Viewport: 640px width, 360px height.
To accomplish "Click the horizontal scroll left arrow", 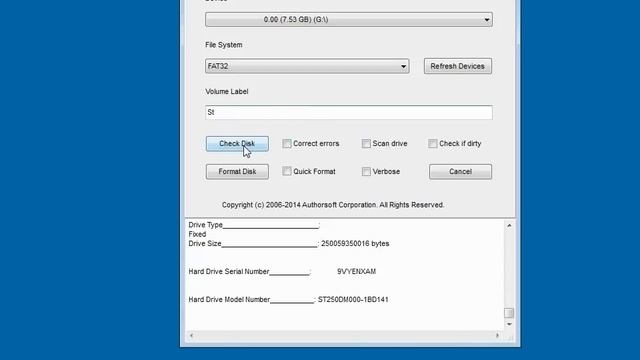I will pyautogui.click(x=191, y=336).
